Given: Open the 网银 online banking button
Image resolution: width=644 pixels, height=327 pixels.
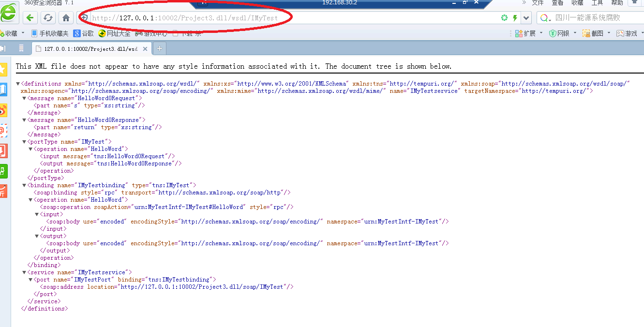Looking at the screenshot, I should (559, 33).
